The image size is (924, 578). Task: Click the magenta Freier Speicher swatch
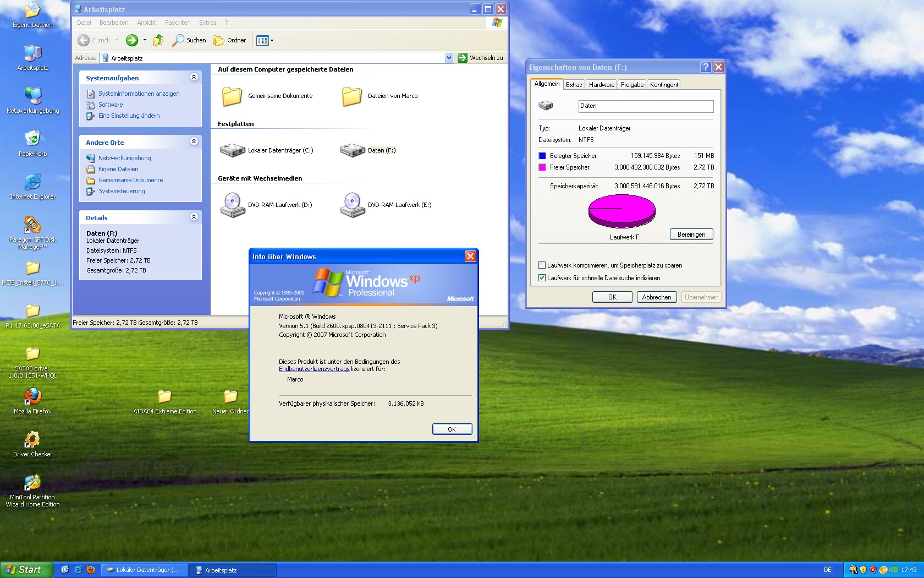(x=542, y=167)
